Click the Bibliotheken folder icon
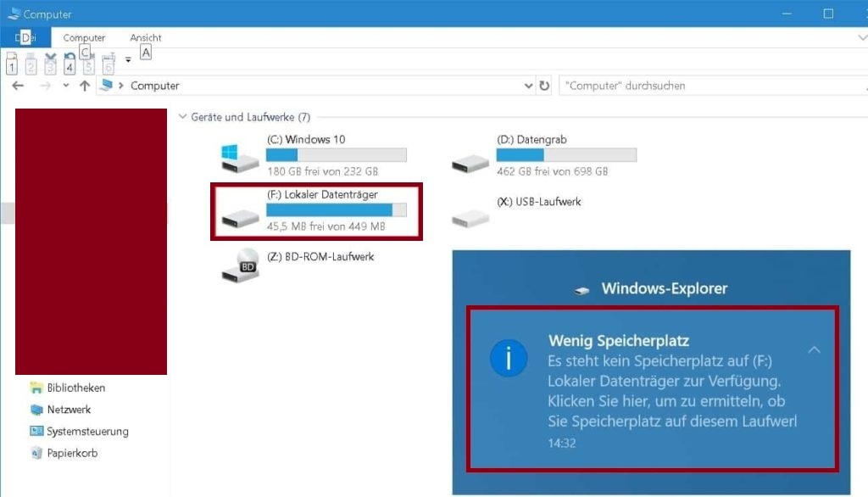Screen dimensions: 868x497 point(36,388)
